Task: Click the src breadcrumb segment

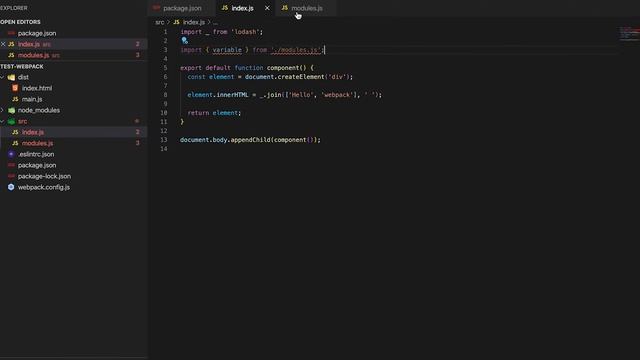Action: (160, 22)
